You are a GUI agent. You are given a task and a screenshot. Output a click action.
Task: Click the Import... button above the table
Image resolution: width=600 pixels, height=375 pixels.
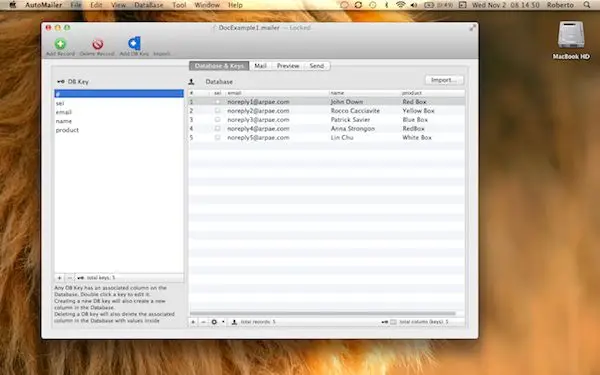[x=444, y=80]
